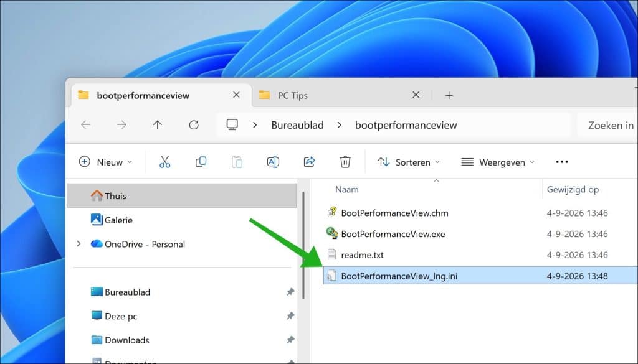Image resolution: width=638 pixels, height=364 pixels.
Task: Open the Sorteren dropdown
Action: pos(408,162)
